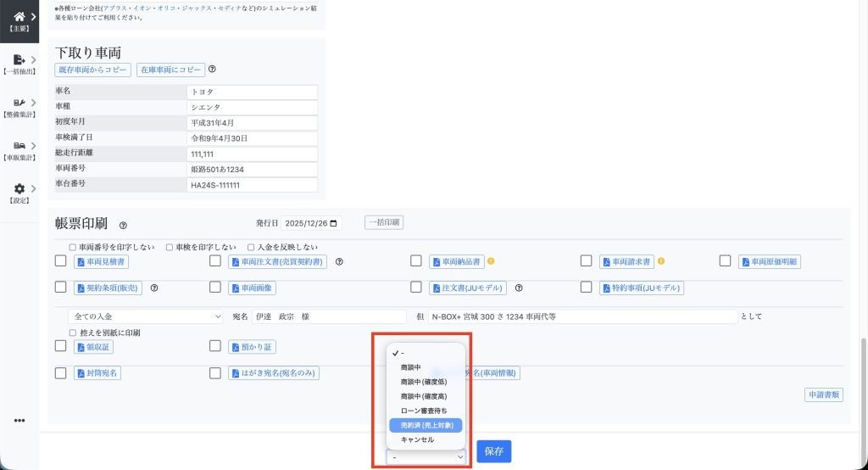Click the 整備集計 wrench icon in sidebar
Image resolution: width=868 pixels, height=470 pixels.
pyautogui.click(x=19, y=103)
